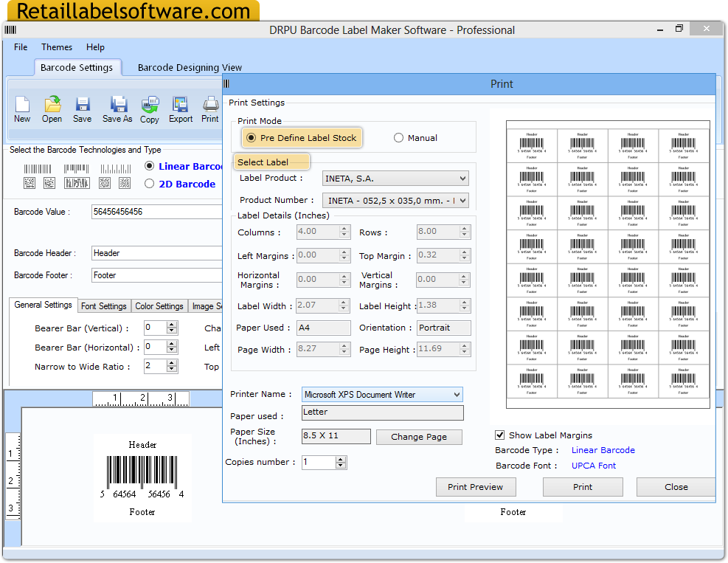The height and width of the screenshot is (563, 728).
Task: Click the Change Page button
Action: pyautogui.click(x=419, y=437)
